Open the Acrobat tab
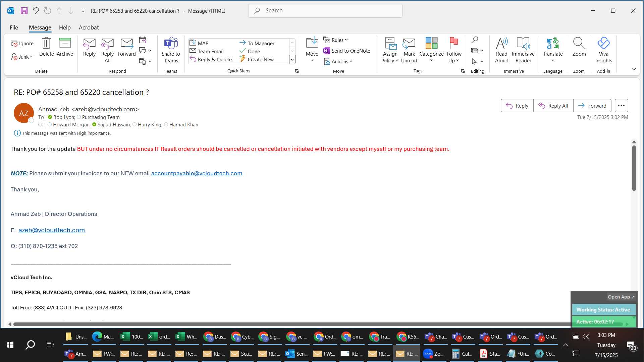 (89, 27)
